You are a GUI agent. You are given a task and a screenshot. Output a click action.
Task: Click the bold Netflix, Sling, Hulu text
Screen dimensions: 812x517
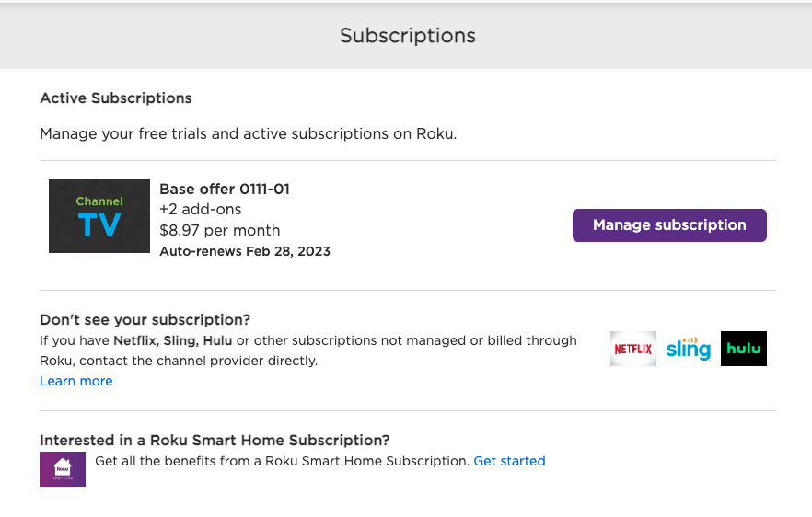pyautogui.click(x=172, y=340)
